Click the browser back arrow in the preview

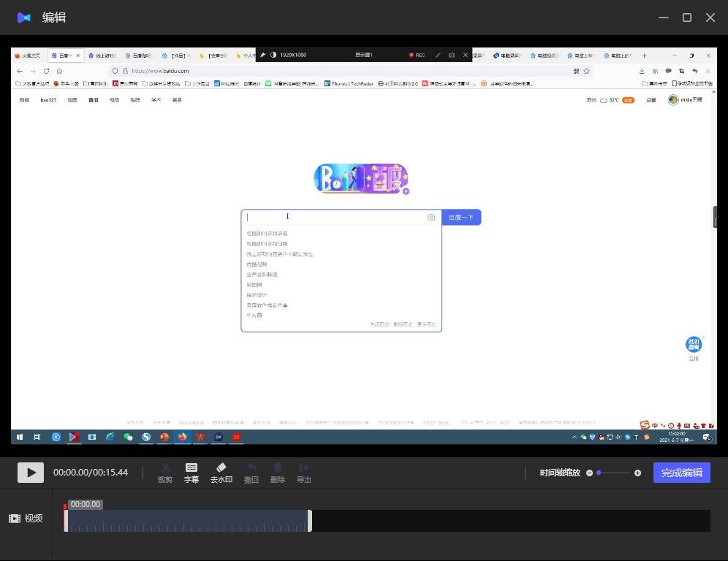tap(20, 71)
